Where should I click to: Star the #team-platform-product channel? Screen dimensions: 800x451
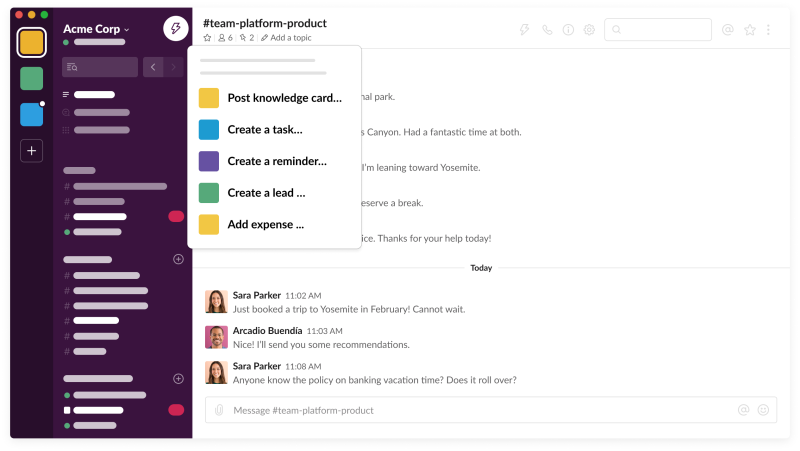[207, 38]
